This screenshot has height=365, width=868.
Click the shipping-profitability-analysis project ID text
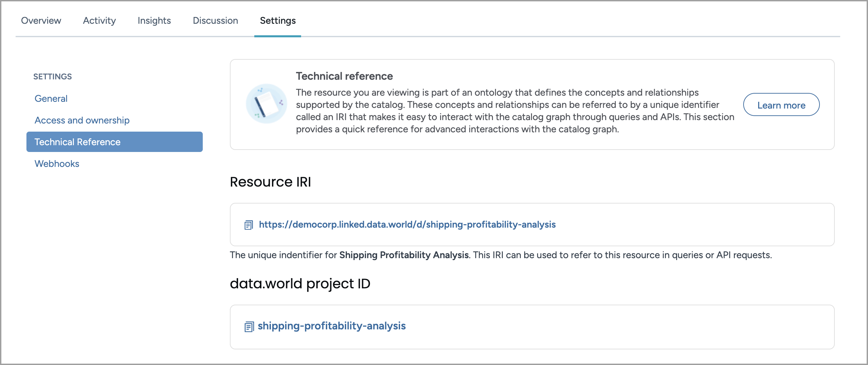(x=332, y=326)
